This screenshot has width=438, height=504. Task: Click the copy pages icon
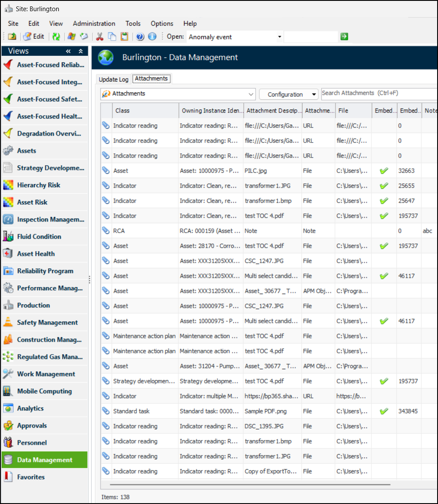[112, 36]
